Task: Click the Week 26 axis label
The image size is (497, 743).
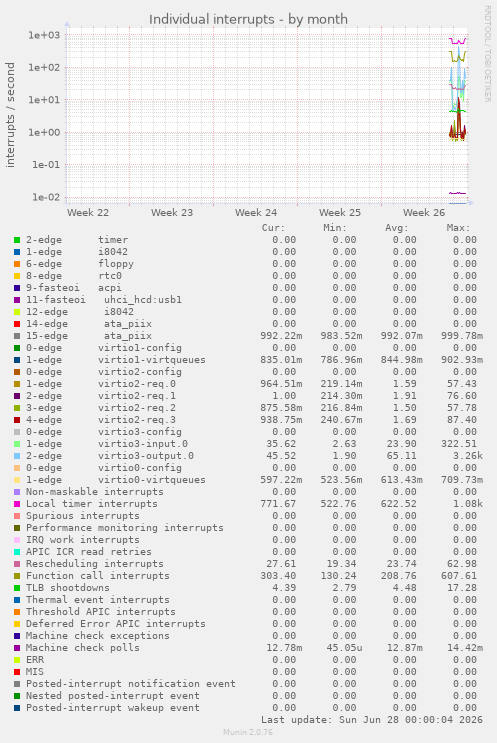Action: click(x=424, y=213)
